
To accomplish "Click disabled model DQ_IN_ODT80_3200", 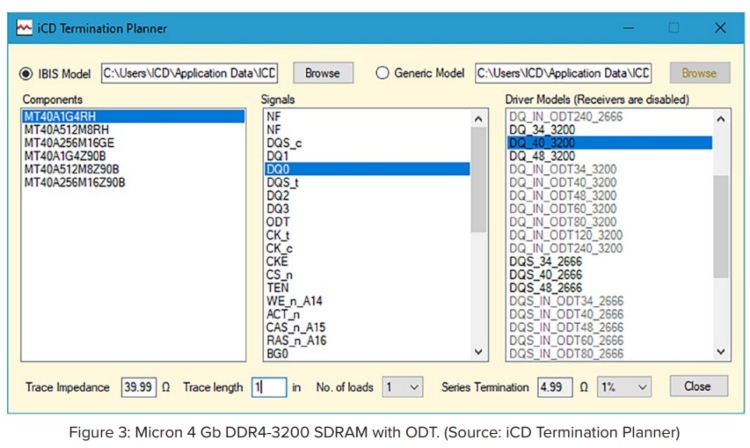I will (610, 222).
